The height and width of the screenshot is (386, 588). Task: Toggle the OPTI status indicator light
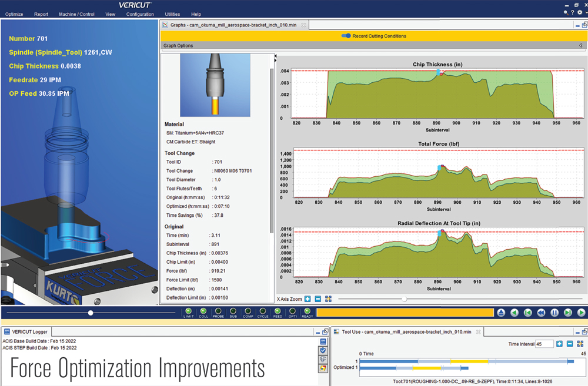(293, 311)
